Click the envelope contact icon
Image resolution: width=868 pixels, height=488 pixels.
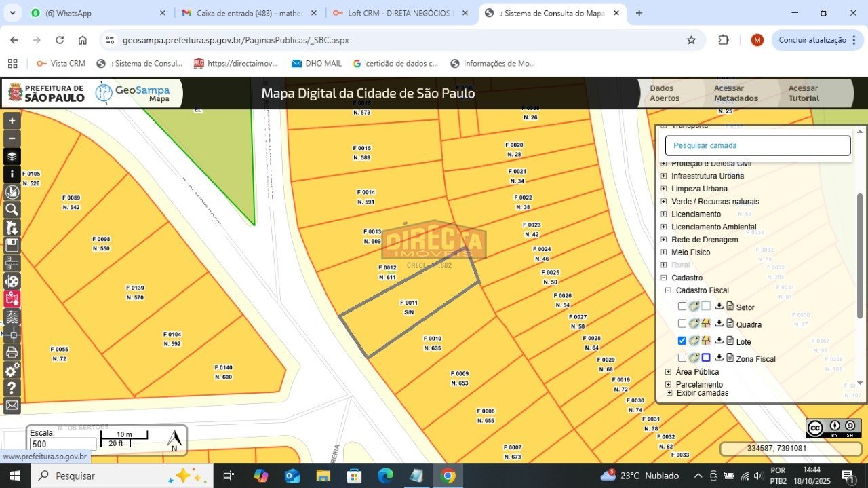(12, 406)
